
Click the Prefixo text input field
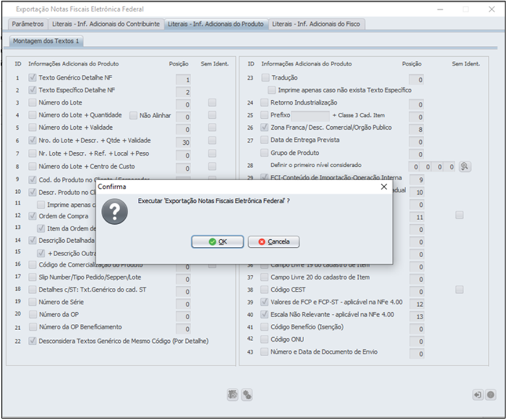(x=311, y=115)
